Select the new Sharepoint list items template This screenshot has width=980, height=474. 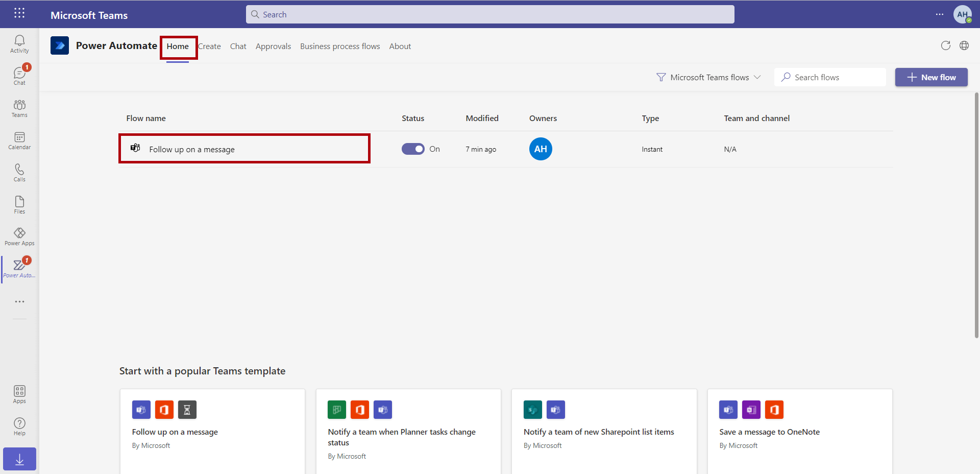[604, 432]
